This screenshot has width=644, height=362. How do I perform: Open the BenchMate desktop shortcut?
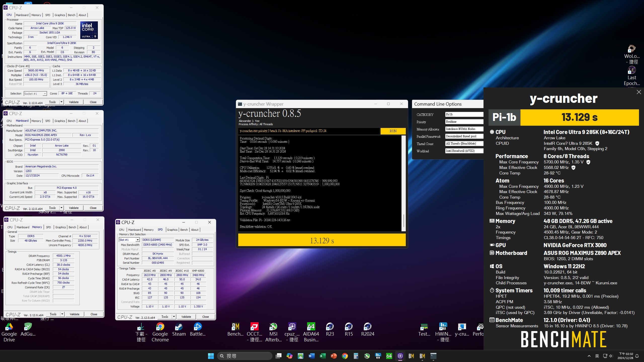click(235, 330)
